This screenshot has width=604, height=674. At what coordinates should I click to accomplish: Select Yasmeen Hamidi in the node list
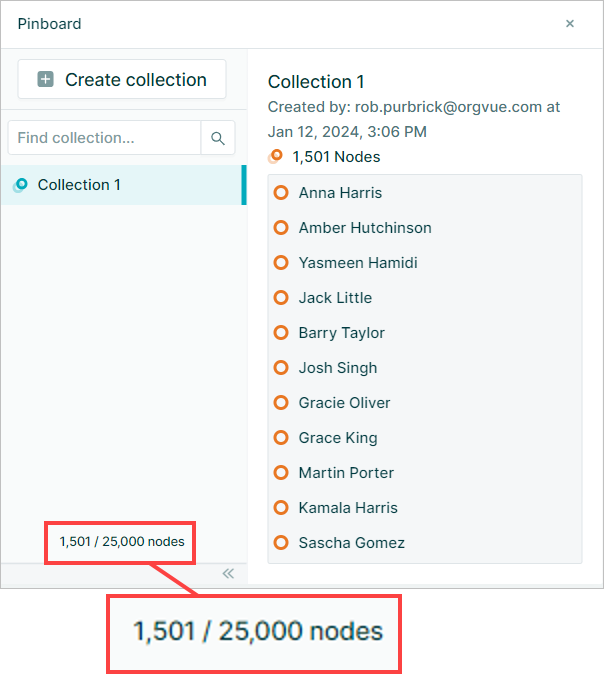[x=358, y=263]
